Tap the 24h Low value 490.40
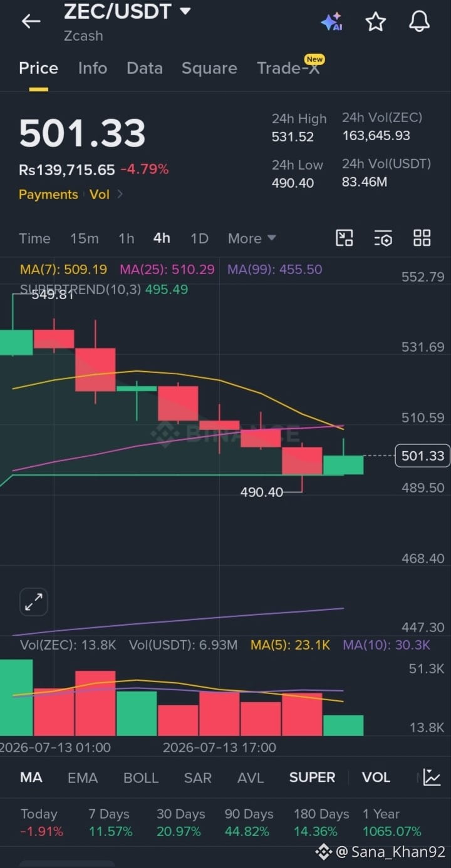Image resolution: width=451 pixels, height=868 pixels. tap(293, 183)
